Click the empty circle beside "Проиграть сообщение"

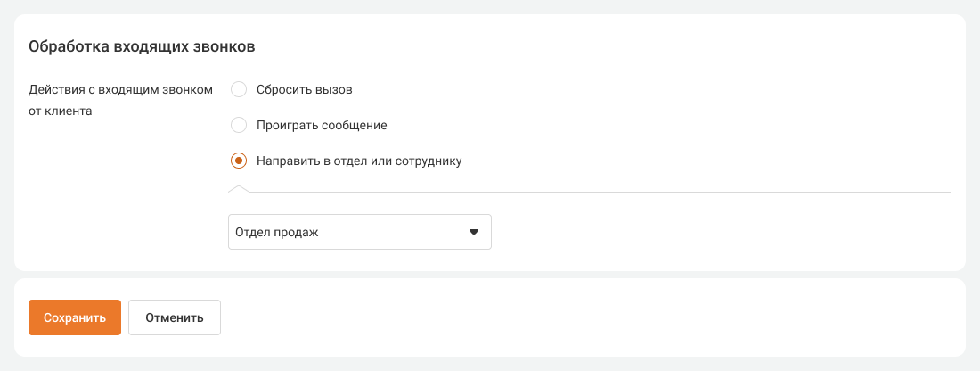click(x=239, y=125)
